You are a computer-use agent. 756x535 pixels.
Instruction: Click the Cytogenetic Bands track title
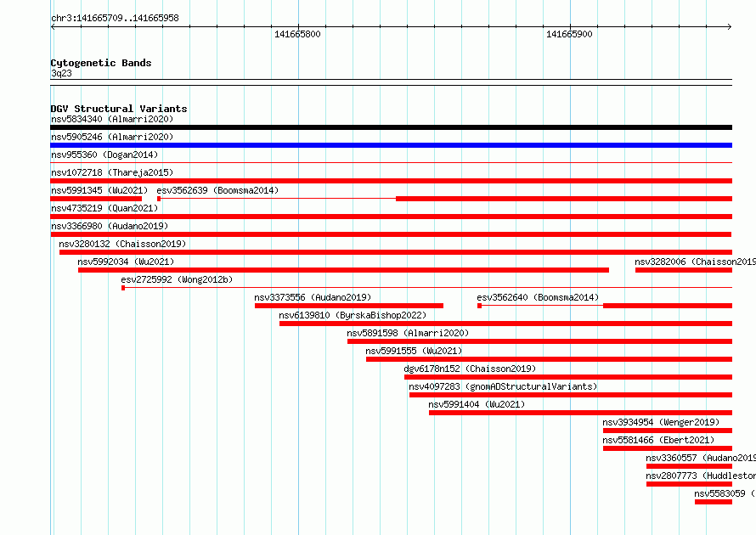pyautogui.click(x=101, y=63)
